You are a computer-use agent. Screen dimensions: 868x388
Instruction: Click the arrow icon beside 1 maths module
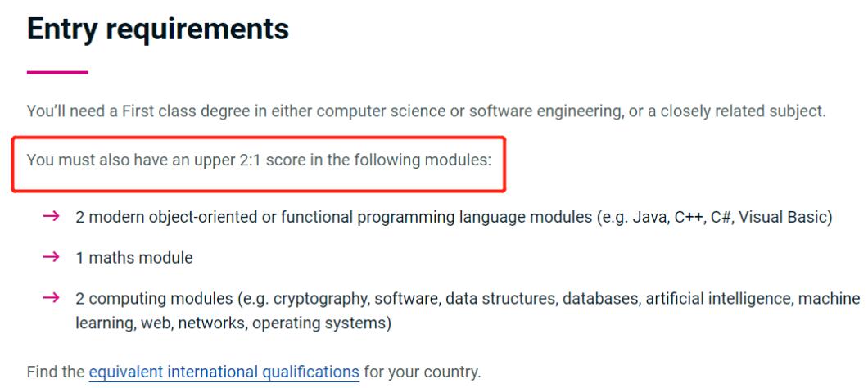click(50, 258)
